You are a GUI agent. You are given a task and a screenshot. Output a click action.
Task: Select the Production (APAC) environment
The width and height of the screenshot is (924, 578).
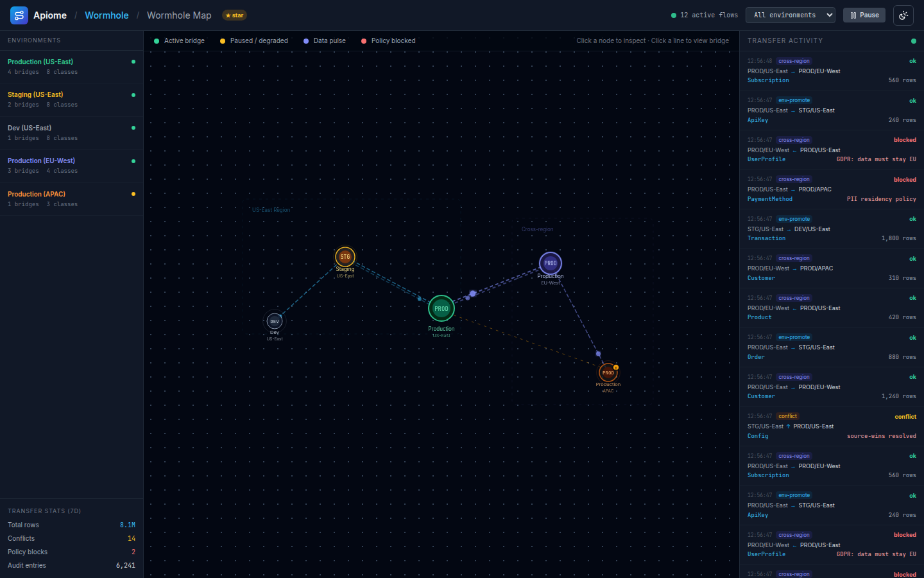click(x=71, y=199)
